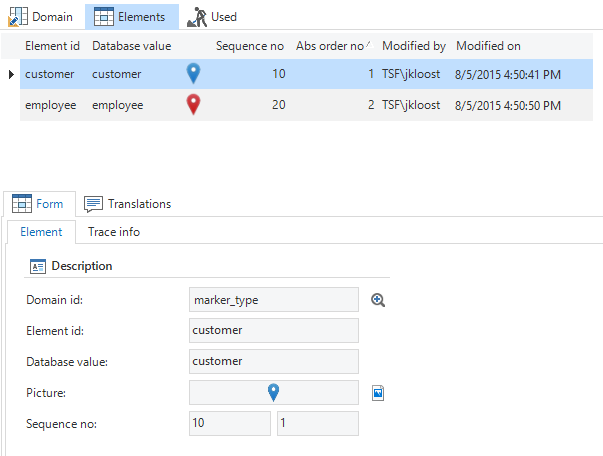The image size is (603, 456).
Task: Click the Element id input field
Action: (273, 331)
